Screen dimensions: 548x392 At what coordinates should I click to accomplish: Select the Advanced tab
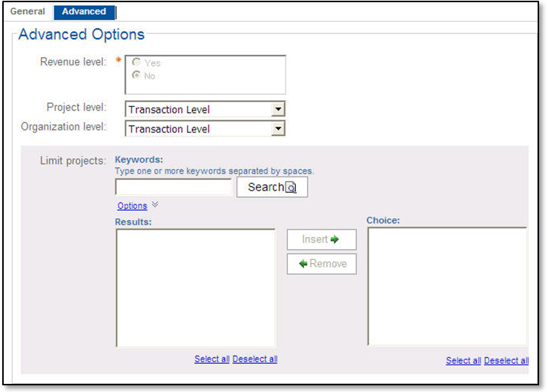pyautogui.click(x=84, y=12)
